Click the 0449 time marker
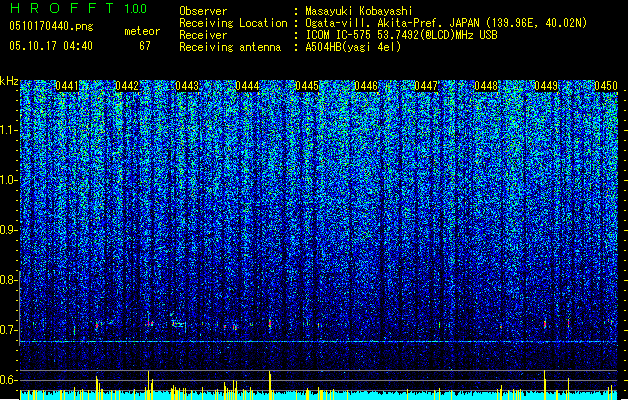This screenshot has width=629, height=400. click(546, 86)
